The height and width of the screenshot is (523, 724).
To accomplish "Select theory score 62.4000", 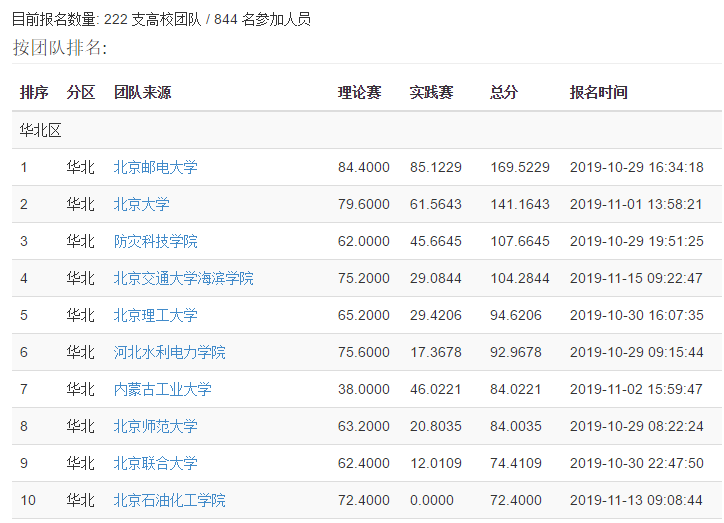I will click(x=364, y=463).
